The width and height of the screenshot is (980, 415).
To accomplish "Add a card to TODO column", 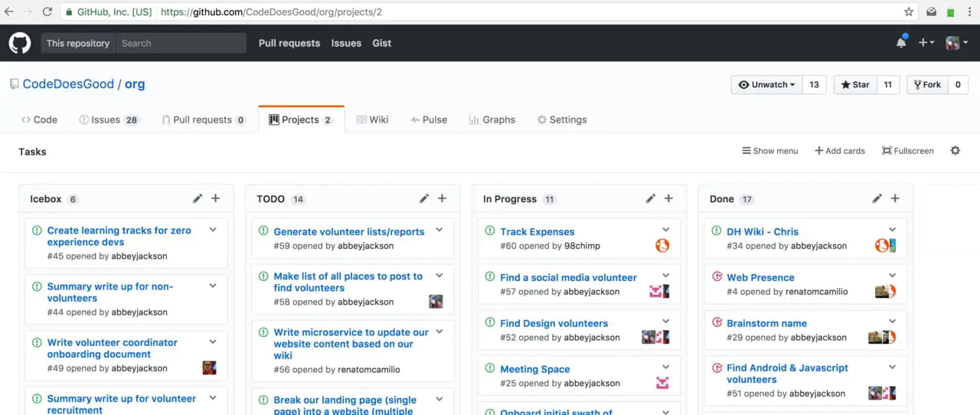I will pos(442,198).
